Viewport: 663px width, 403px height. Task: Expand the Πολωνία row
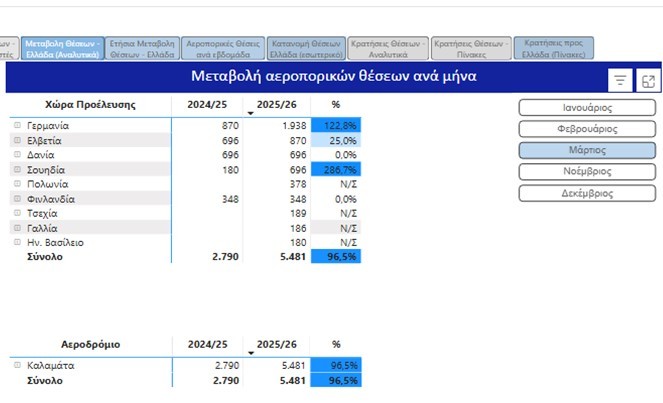pos(16,184)
